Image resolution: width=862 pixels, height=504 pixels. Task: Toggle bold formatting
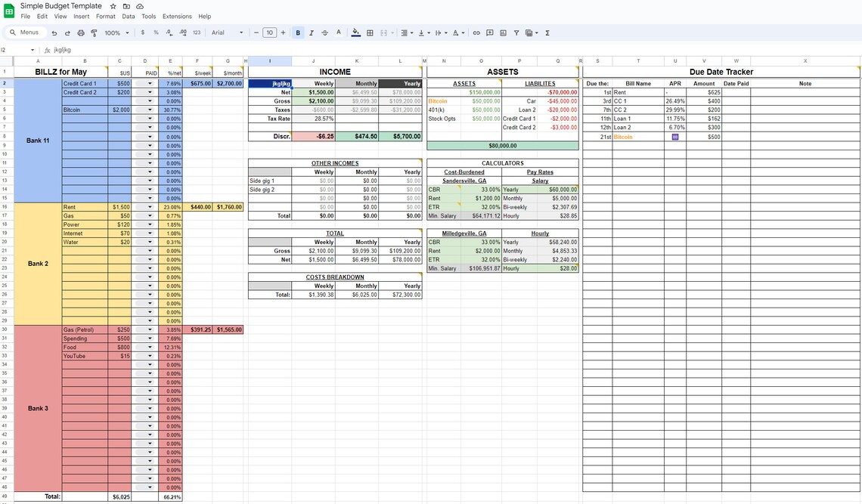pos(298,32)
